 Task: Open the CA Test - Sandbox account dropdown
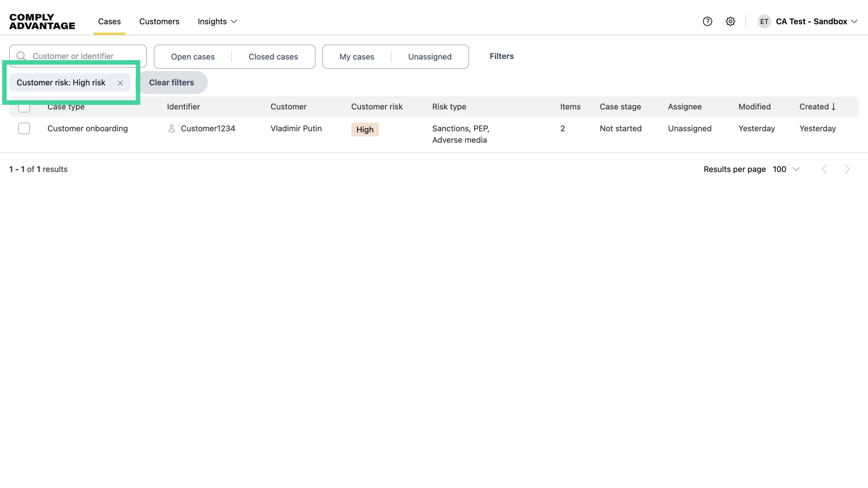click(816, 21)
